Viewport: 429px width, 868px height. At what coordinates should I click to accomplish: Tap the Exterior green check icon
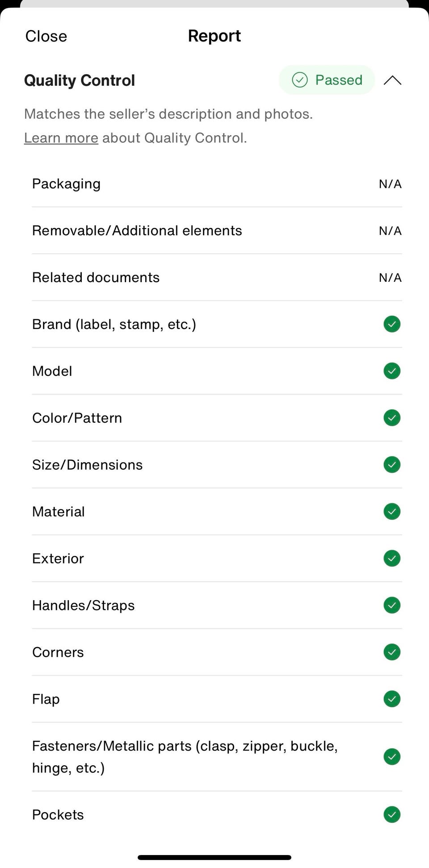click(x=392, y=559)
